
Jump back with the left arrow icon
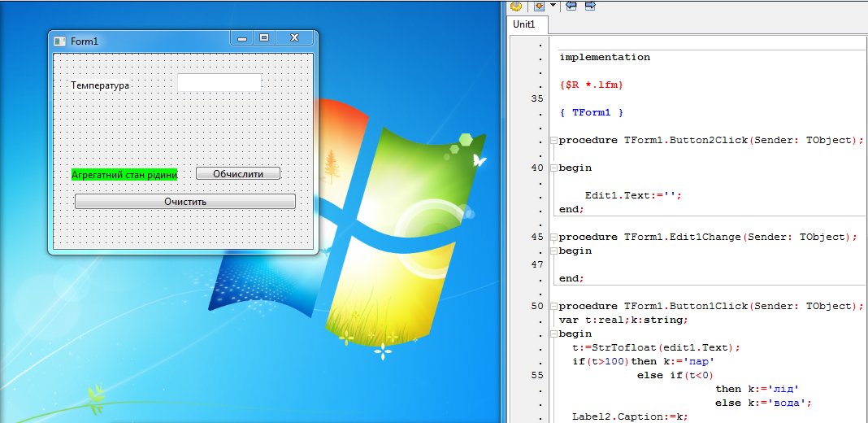coord(571,6)
